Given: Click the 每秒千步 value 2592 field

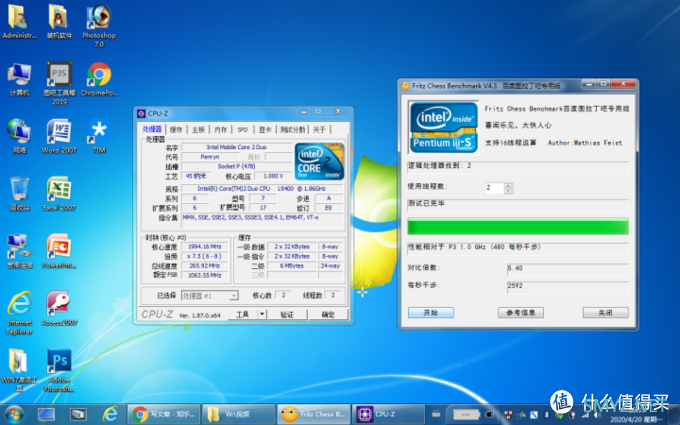Looking at the screenshot, I should [568, 287].
